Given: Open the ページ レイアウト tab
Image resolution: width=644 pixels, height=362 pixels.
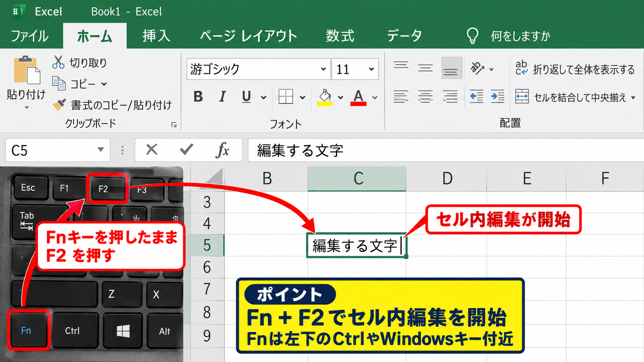Looking at the screenshot, I should 248,36.
